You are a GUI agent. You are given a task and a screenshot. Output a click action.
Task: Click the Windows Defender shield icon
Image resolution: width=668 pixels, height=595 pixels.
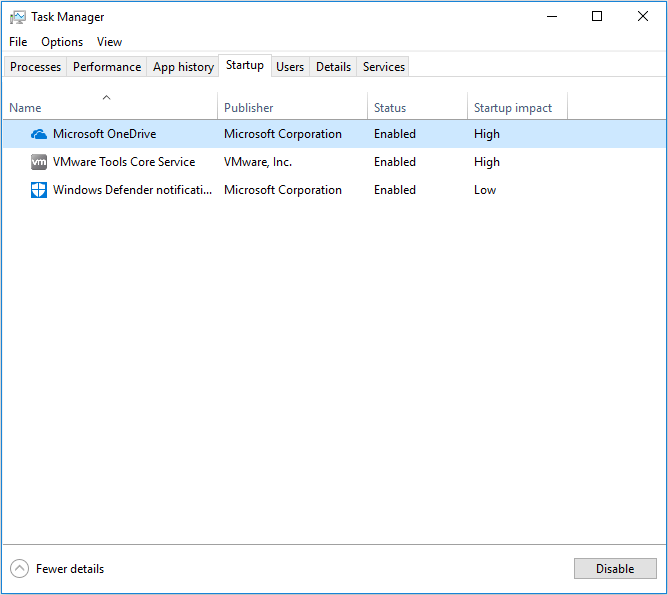coord(39,190)
